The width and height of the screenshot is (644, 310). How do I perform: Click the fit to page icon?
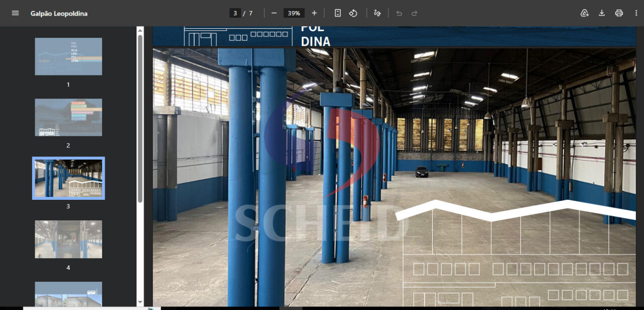point(338,13)
